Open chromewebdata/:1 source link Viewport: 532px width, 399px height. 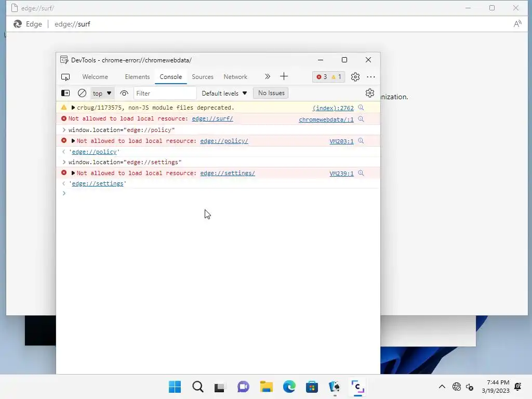click(326, 119)
